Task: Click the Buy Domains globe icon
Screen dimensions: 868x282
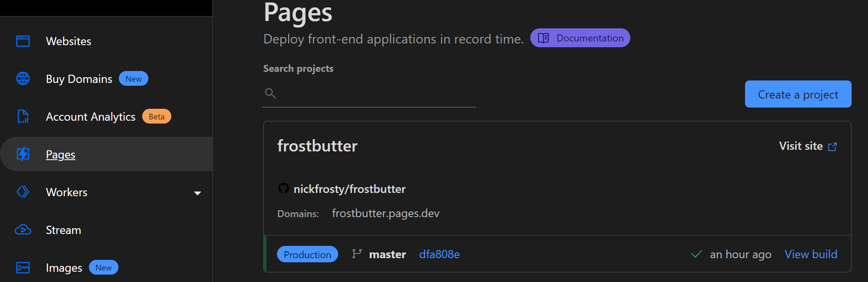Action: [x=23, y=78]
